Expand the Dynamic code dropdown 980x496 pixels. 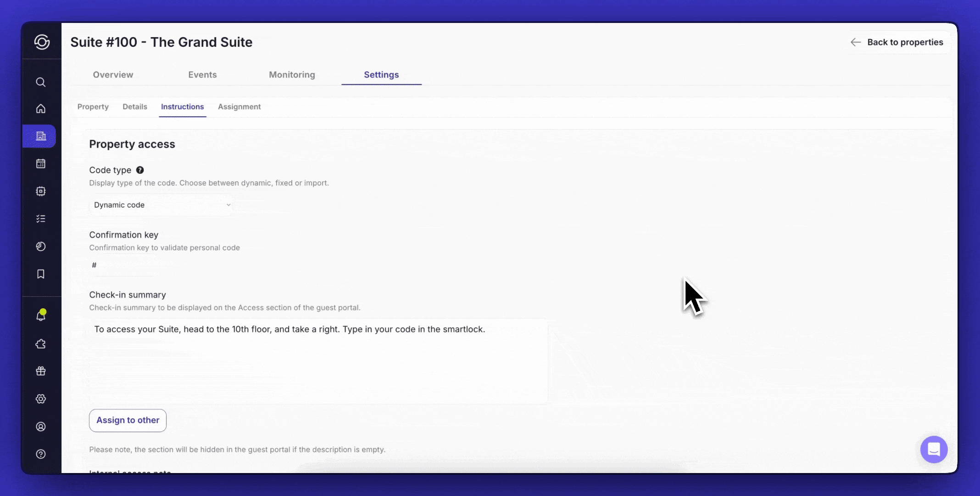[x=161, y=205]
